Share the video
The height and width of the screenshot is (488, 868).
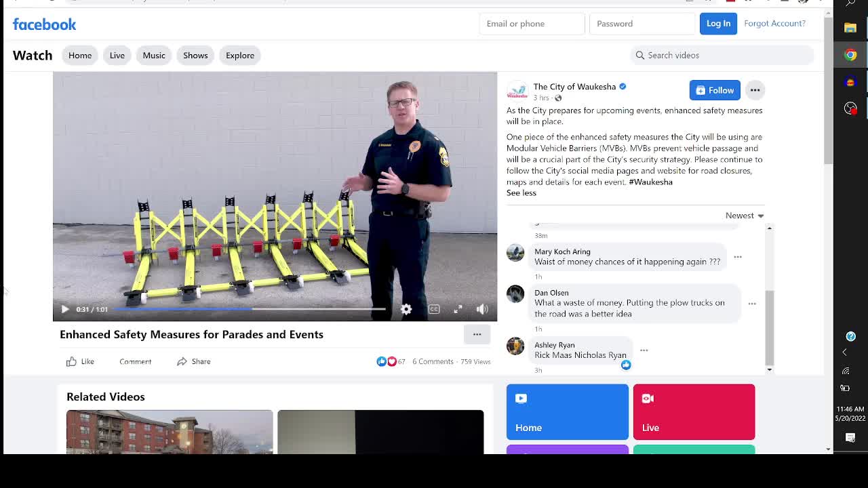pyautogui.click(x=194, y=362)
